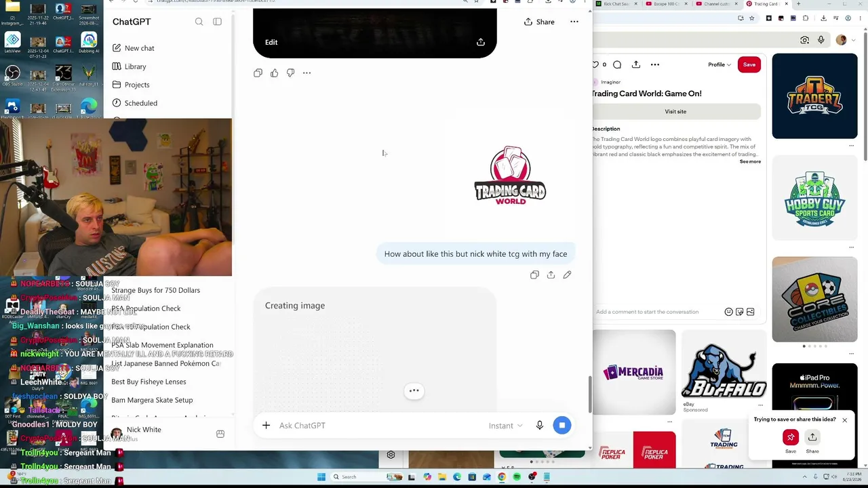
Task: Click Visit site on the Pinterest pin
Action: pos(676,111)
